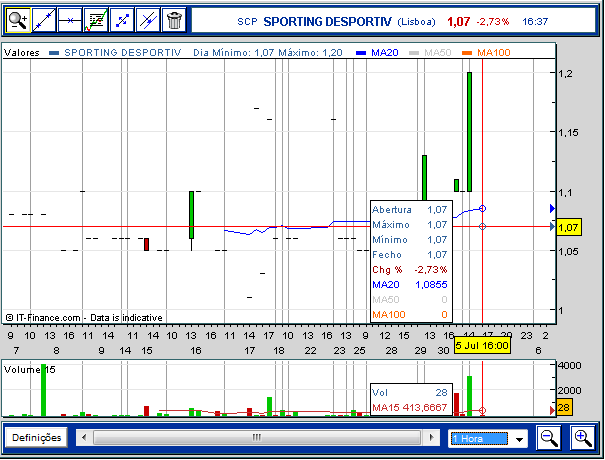Click the SPORTING DESPORTIV legend label
The image size is (605, 460).
pyautogui.click(x=122, y=52)
